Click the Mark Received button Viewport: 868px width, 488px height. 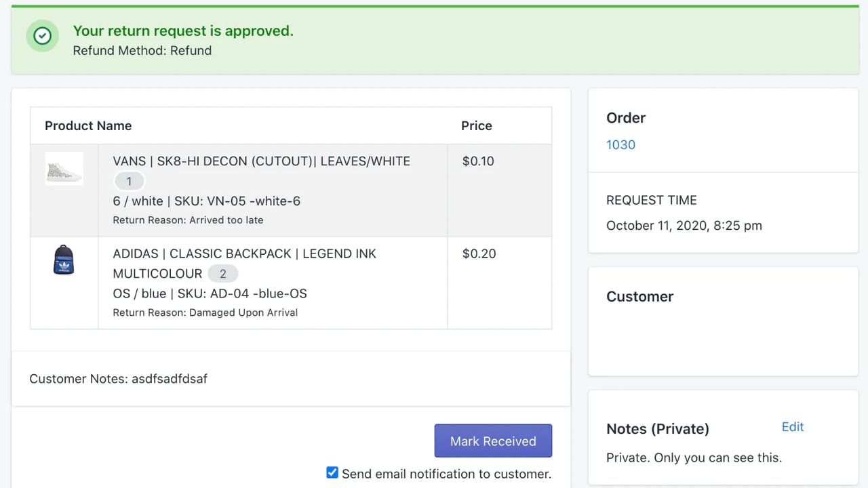tap(493, 441)
